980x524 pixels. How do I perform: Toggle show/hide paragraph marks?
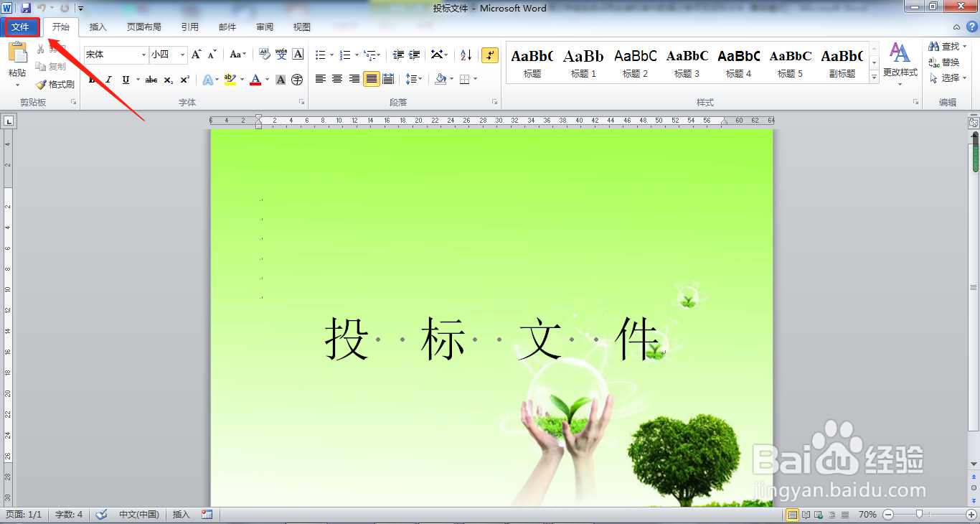click(x=490, y=54)
